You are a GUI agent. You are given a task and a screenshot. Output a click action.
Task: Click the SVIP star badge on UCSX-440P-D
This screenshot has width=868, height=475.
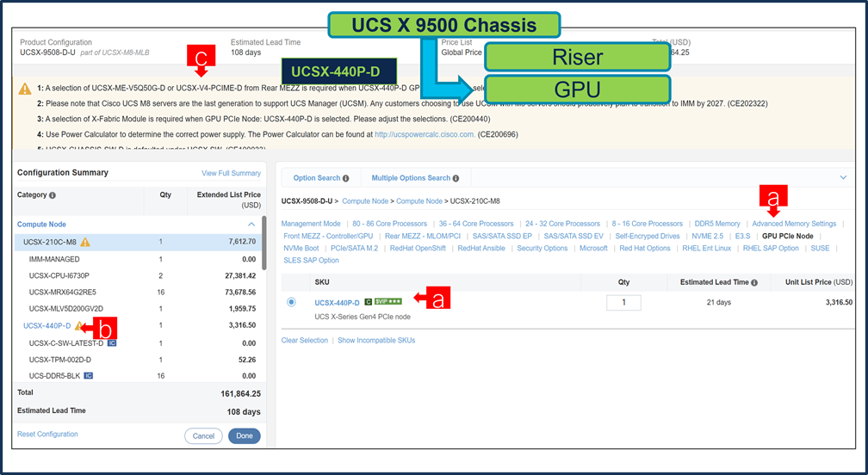pos(387,302)
